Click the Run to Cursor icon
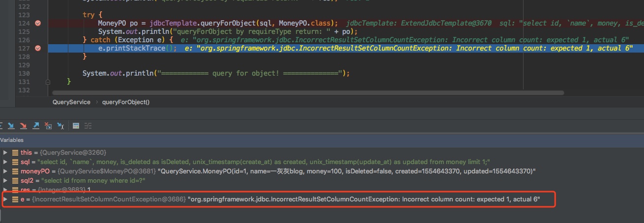 (60, 126)
